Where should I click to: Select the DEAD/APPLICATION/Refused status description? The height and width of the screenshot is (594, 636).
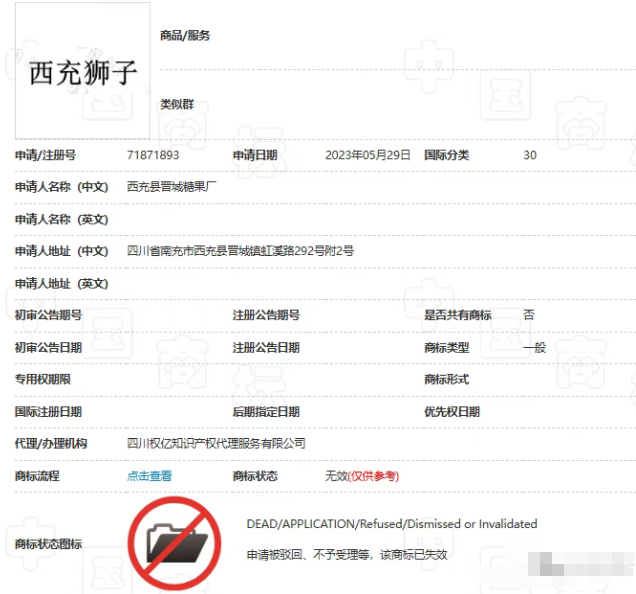click(391, 524)
